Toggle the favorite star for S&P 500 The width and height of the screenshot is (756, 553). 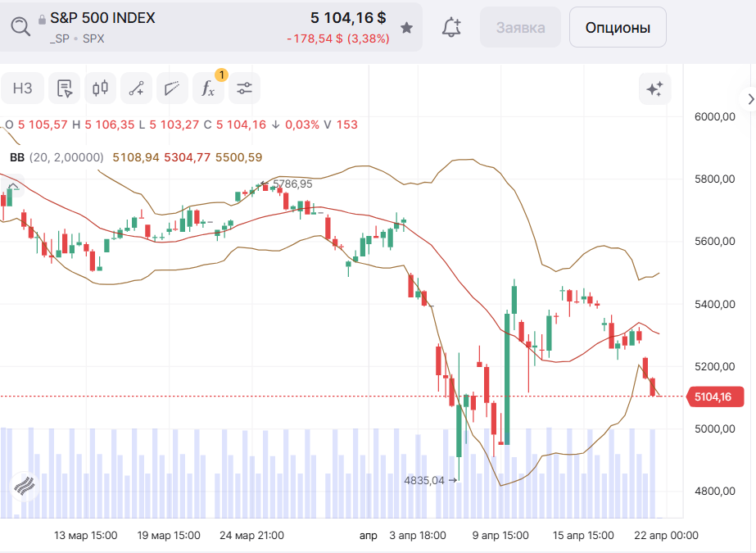(406, 28)
